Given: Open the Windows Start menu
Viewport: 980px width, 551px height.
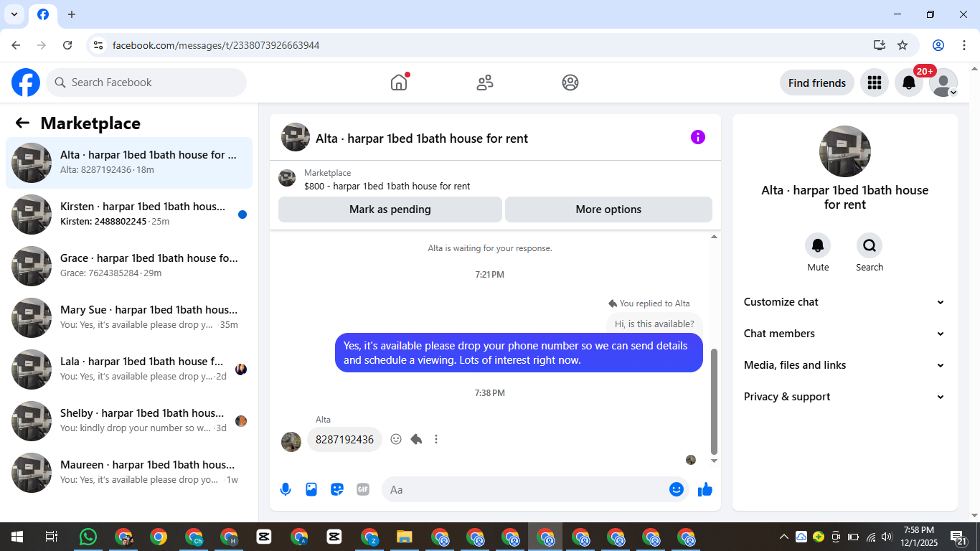Looking at the screenshot, I should (x=17, y=537).
